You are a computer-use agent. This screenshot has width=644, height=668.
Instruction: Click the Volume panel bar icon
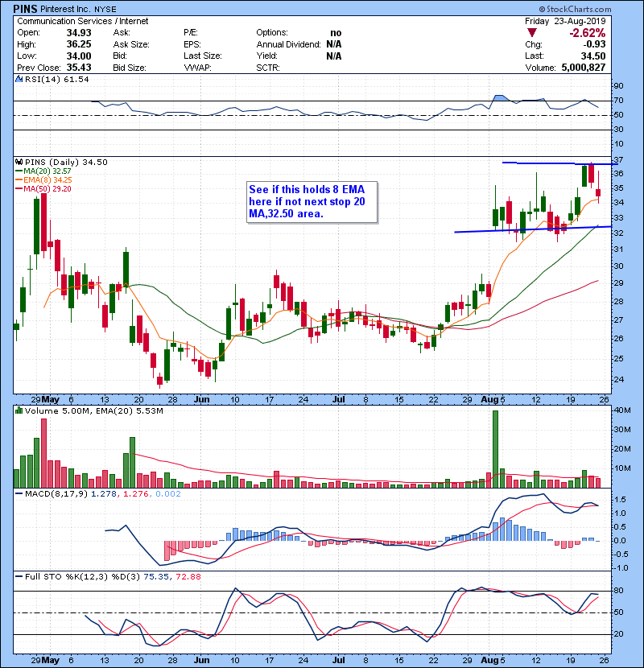19,410
